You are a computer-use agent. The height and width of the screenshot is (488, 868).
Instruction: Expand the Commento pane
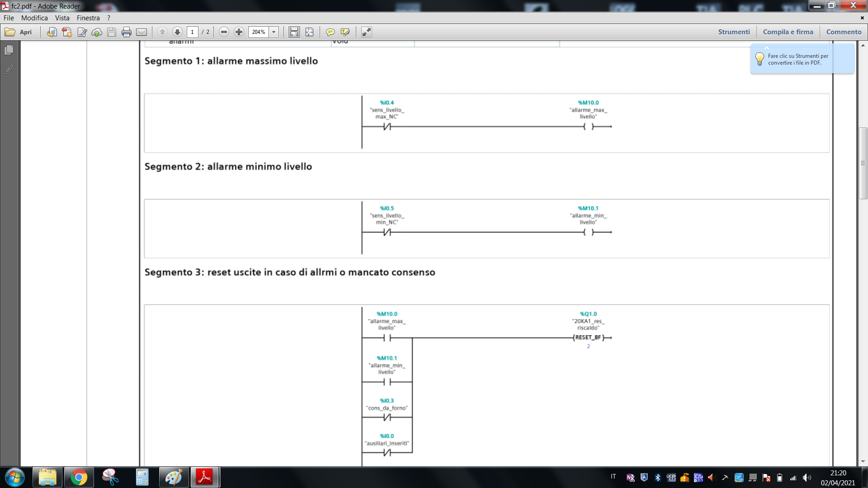pos(844,32)
